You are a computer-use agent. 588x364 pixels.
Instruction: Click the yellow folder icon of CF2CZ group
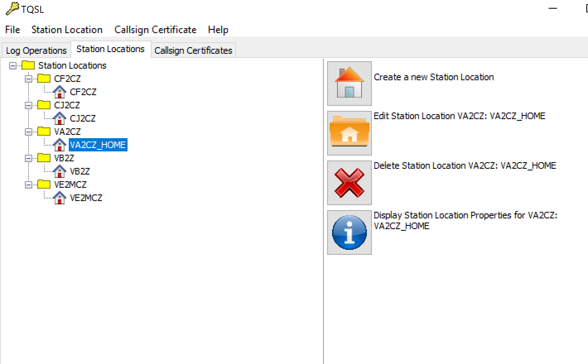[44, 79]
